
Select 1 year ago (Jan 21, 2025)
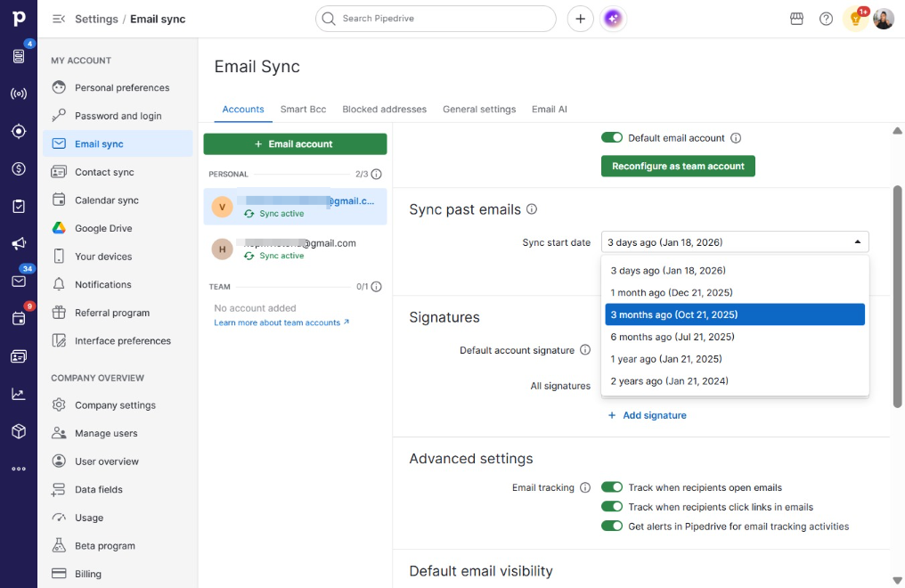[735, 359]
